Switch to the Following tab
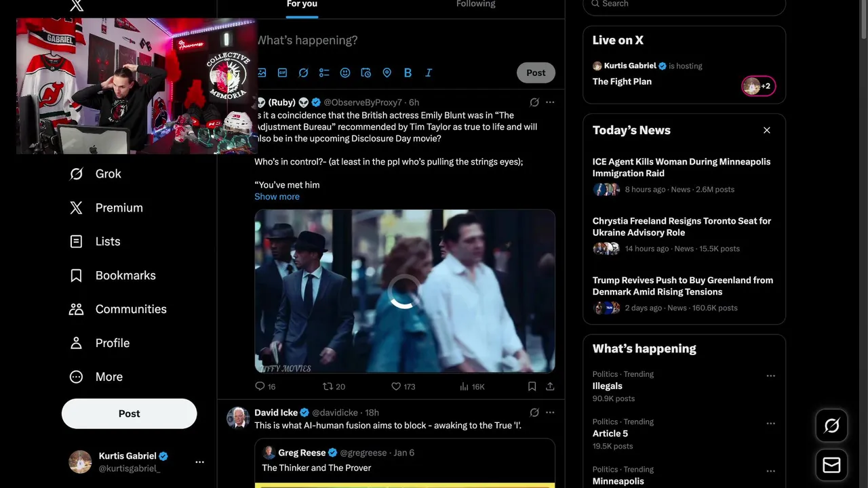The height and width of the screenshot is (488, 868). 475,5
